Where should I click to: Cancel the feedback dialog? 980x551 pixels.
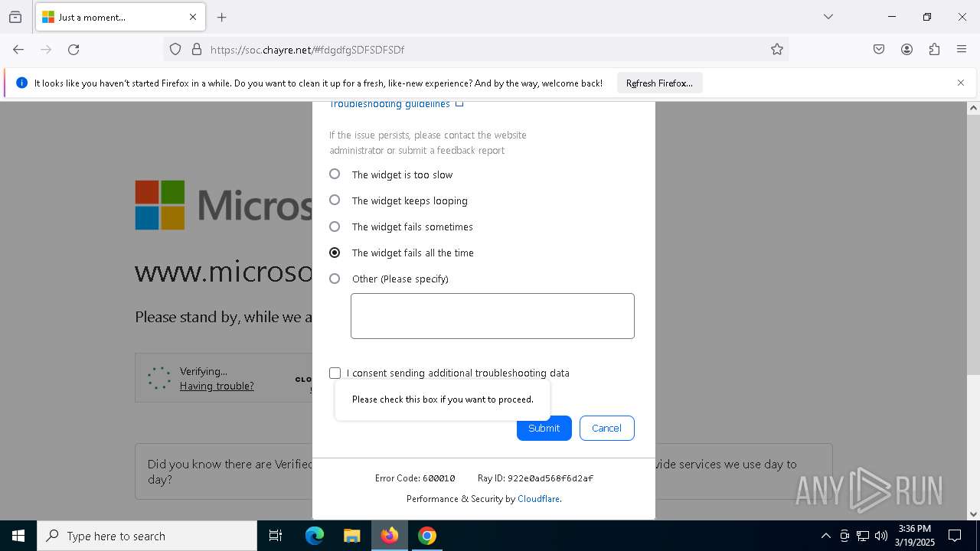606,428
